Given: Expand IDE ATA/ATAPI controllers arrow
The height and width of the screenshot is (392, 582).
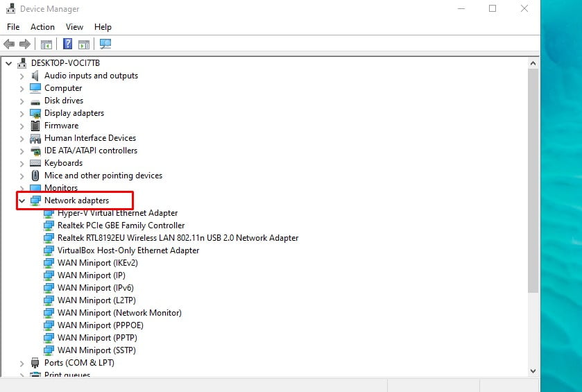Looking at the screenshot, I should [x=22, y=151].
